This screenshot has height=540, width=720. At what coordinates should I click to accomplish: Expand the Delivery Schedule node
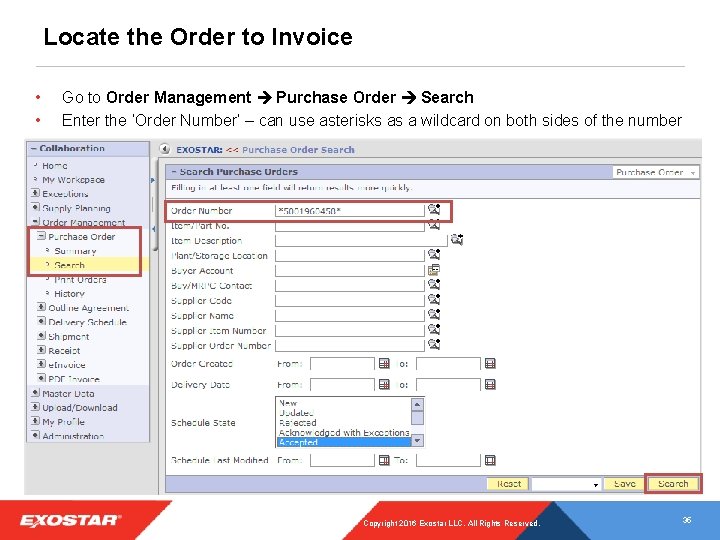(x=41, y=321)
